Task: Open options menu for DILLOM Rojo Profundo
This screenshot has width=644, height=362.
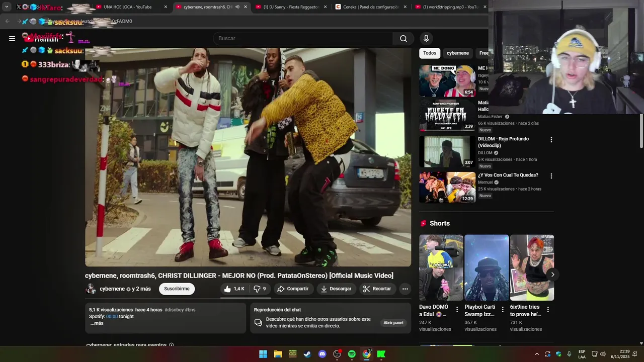Action: pyautogui.click(x=551, y=140)
